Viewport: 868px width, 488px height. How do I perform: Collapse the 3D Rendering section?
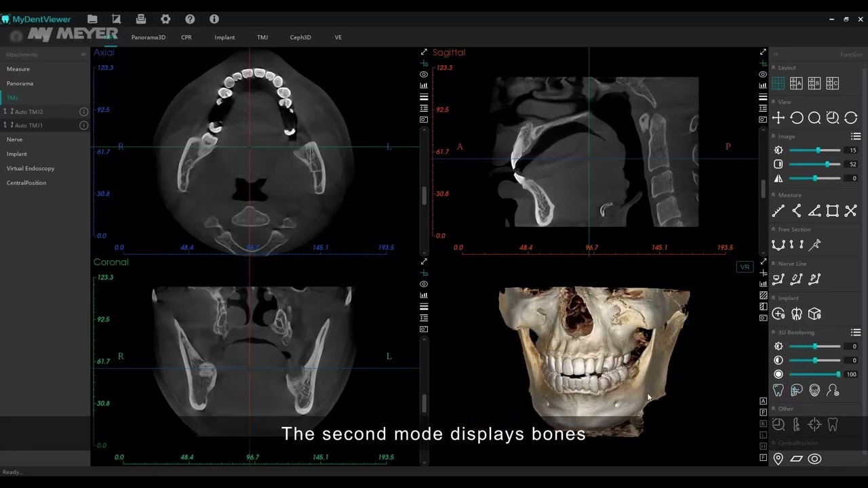(774, 332)
